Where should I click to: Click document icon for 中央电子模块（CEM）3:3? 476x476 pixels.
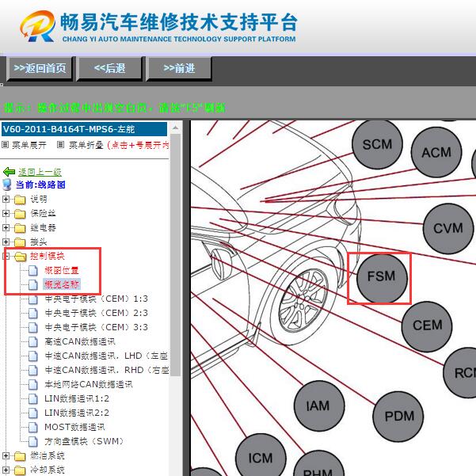pyautogui.click(x=32, y=327)
